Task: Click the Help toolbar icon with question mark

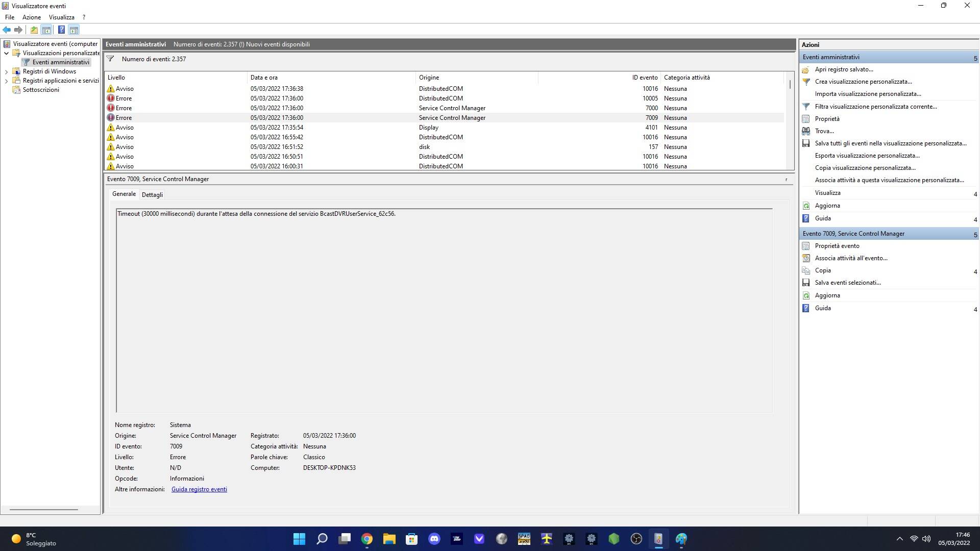Action: [61, 30]
